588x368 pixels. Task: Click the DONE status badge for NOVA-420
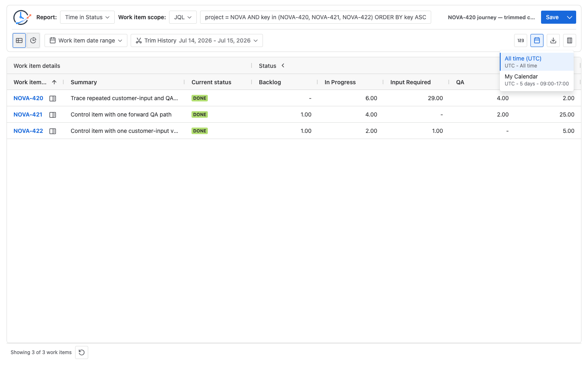tap(200, 98)
